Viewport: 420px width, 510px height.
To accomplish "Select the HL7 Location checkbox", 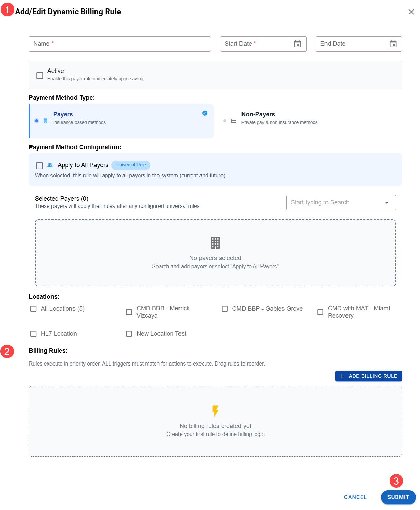I will [33, 334].
